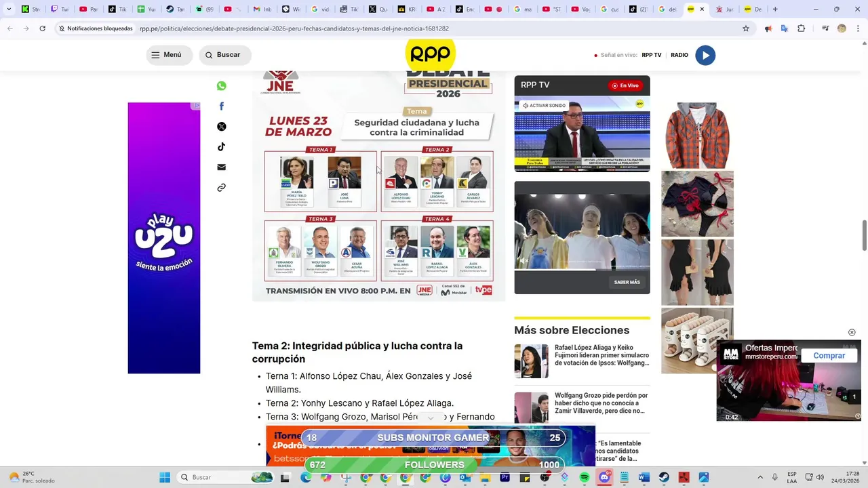Copy article link with chain icon
This screenshot has width=868, height=488.
[x=221, y=188]
